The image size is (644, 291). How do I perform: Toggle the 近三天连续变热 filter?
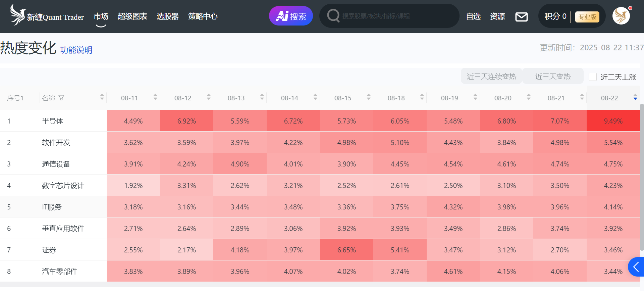pos(491,77)
